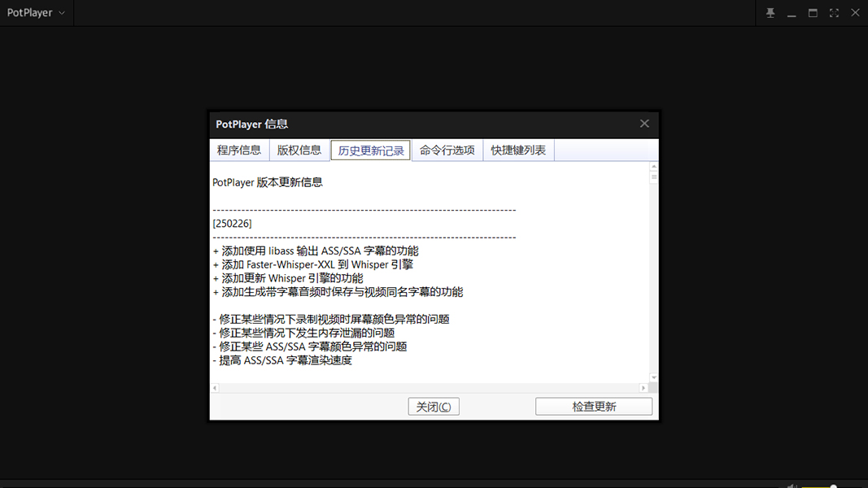Close the PotPlayer main window
Screen dimensions: 868x488
[855, 13]
